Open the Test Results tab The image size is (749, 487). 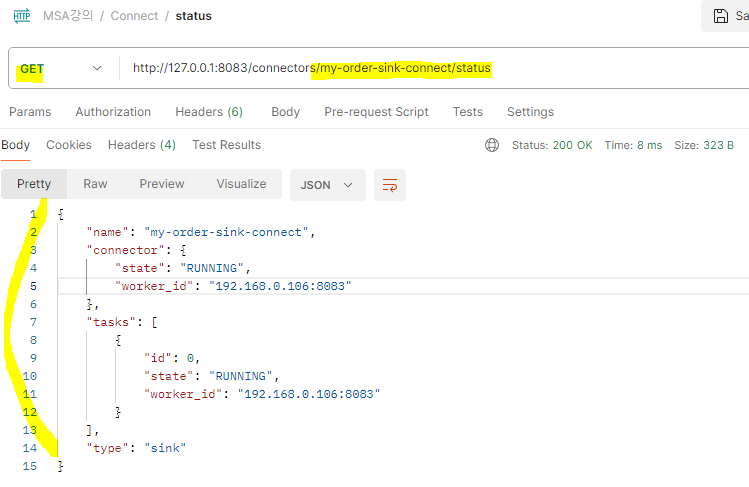[226, 145]
